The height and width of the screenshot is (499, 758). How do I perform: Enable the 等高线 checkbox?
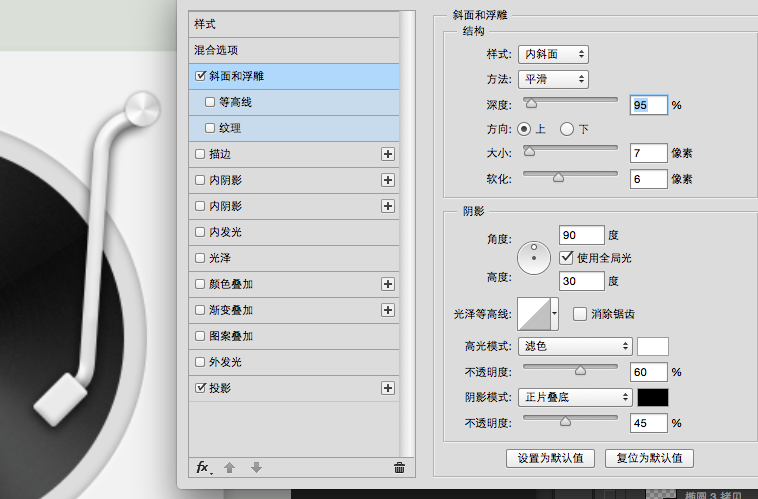tap(210, 102)
